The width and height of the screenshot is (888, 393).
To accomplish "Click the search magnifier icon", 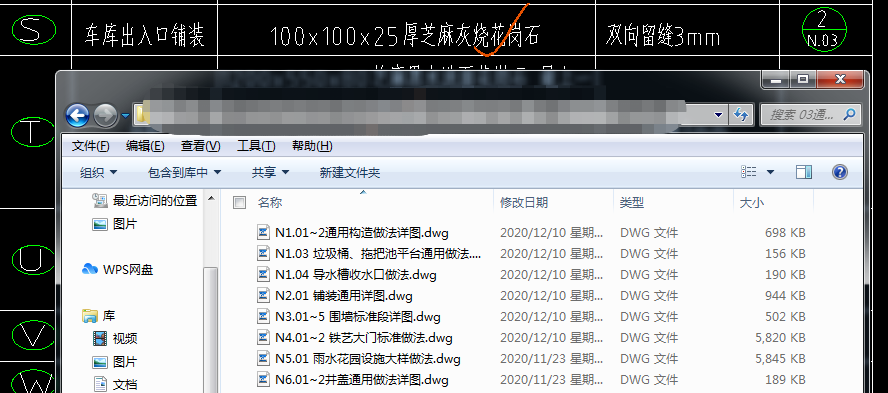I will 849,114.
